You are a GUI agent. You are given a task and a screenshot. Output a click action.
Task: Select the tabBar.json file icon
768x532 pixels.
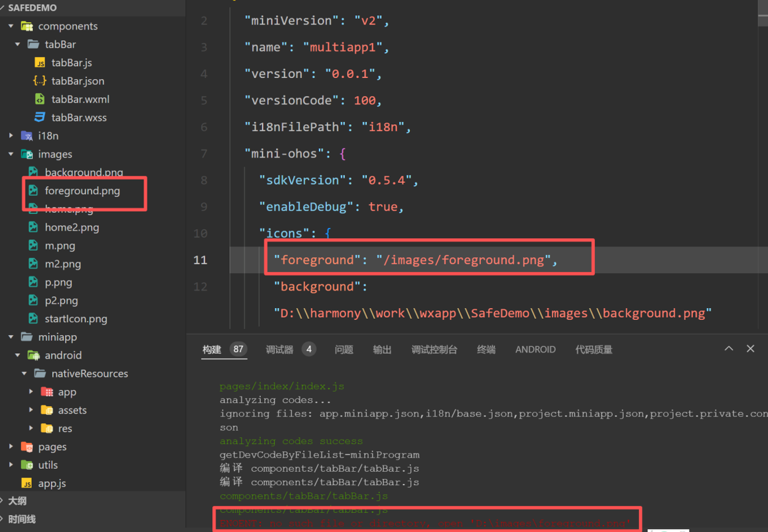coord(40,81)
